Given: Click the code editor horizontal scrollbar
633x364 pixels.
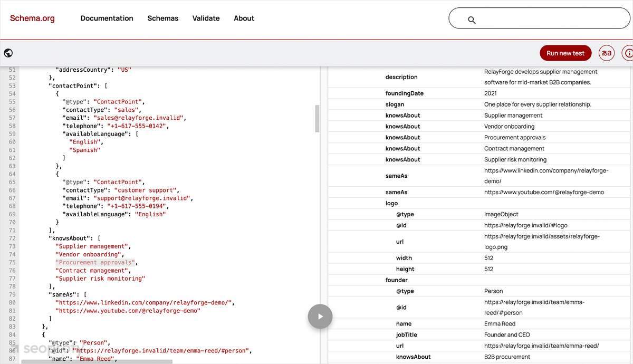Looking at the screenshot, I should [x=97, y=361].
